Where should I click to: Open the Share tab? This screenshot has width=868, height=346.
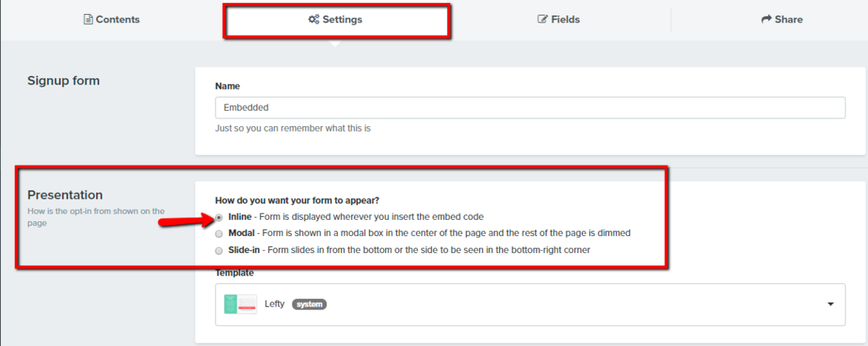point(782,19)
